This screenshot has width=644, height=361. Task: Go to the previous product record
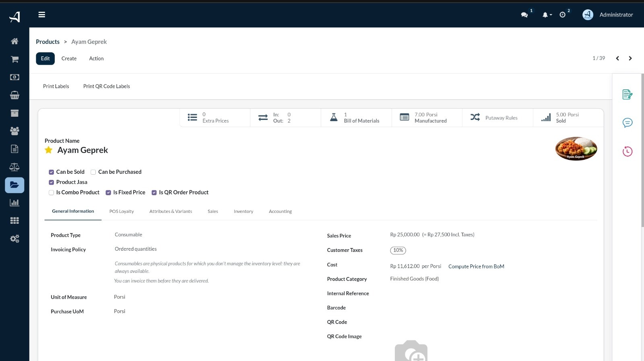(617, 58)
